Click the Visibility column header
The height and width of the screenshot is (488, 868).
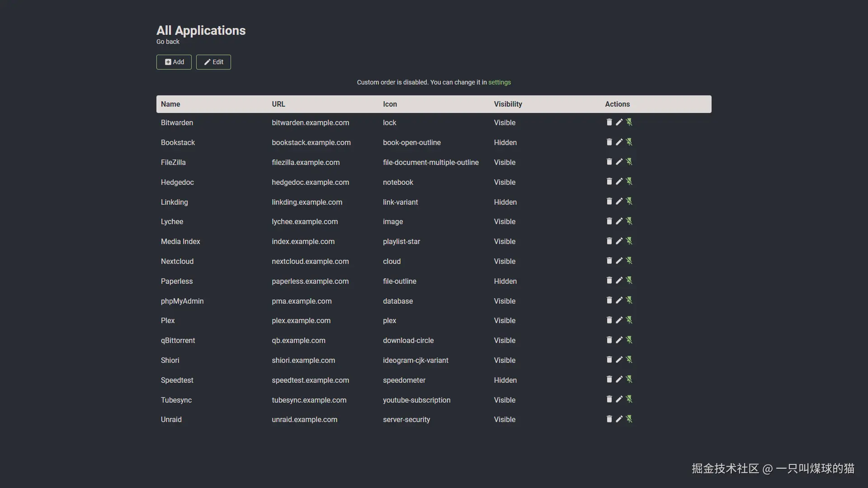pyautogui.click(x=508, y=104)
